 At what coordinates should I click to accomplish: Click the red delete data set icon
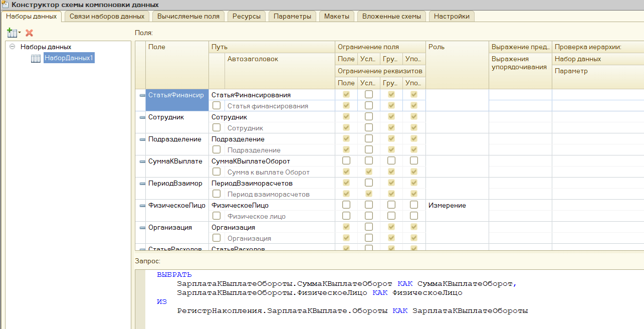click(x=29, y=33)
